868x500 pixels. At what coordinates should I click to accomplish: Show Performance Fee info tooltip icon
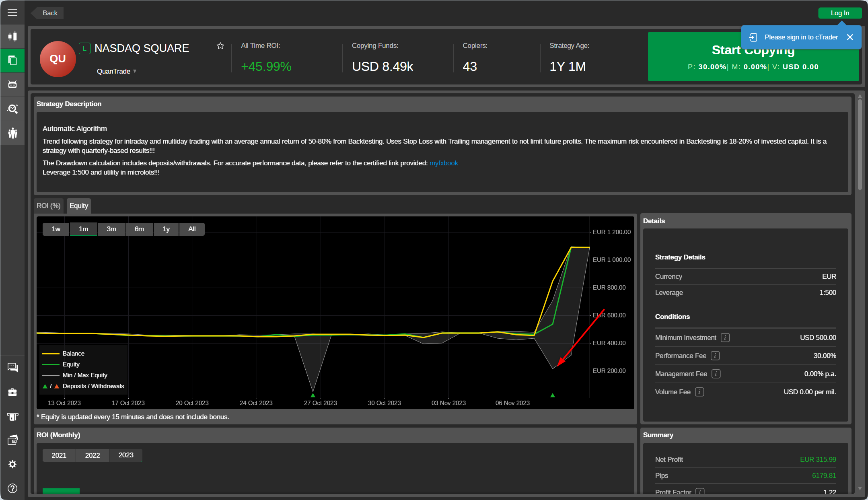tap(715, 356)
